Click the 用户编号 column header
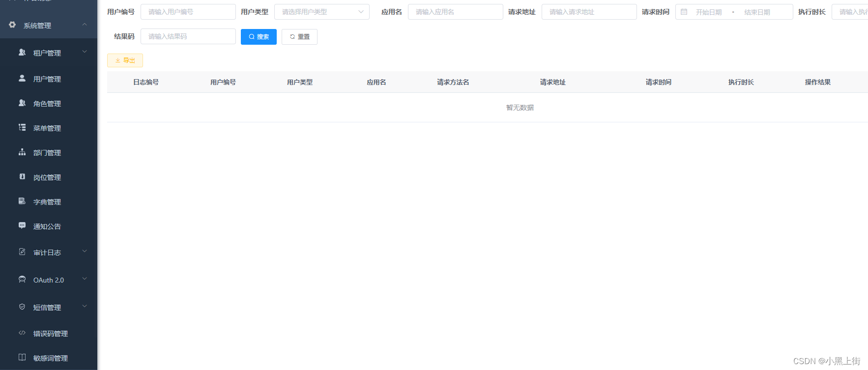 [223, 82]
